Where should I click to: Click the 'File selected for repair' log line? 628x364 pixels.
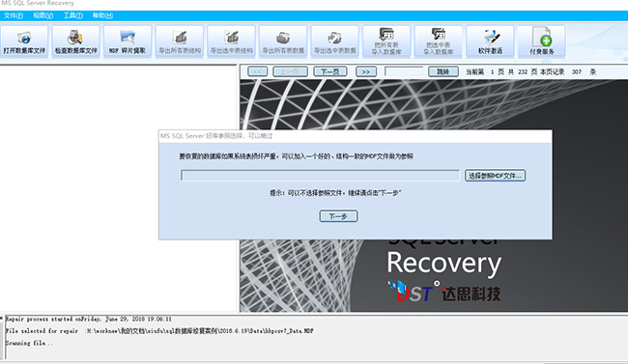[159, 331]
